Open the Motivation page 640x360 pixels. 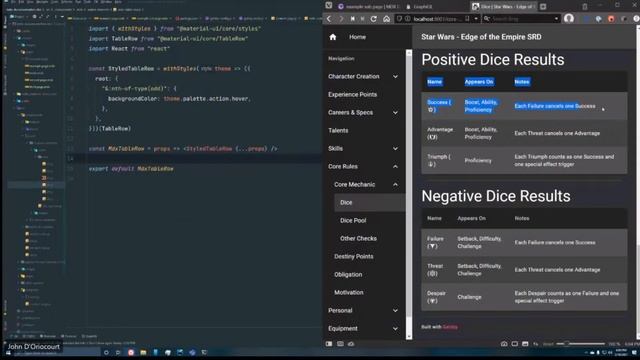(x=349, y=292)
